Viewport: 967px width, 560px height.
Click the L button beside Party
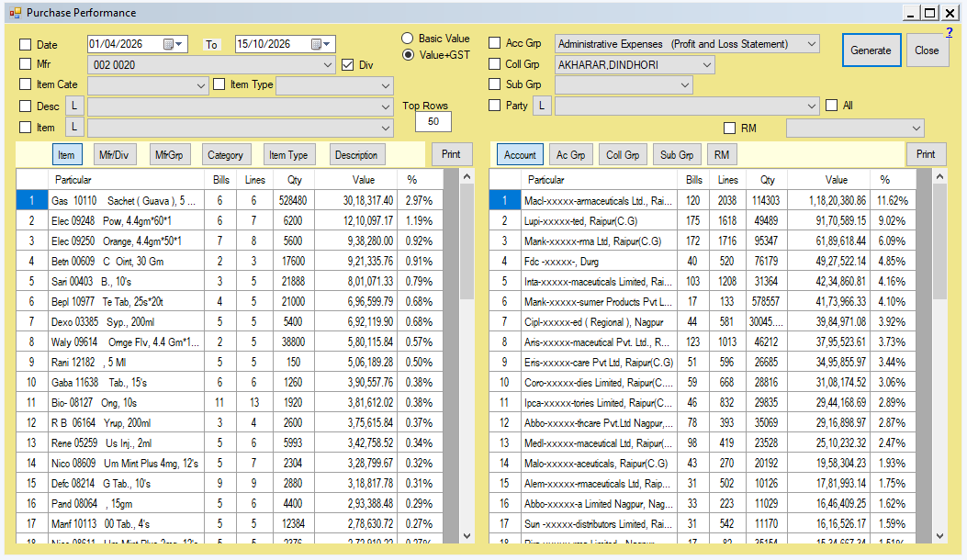[x=542, y=106]
